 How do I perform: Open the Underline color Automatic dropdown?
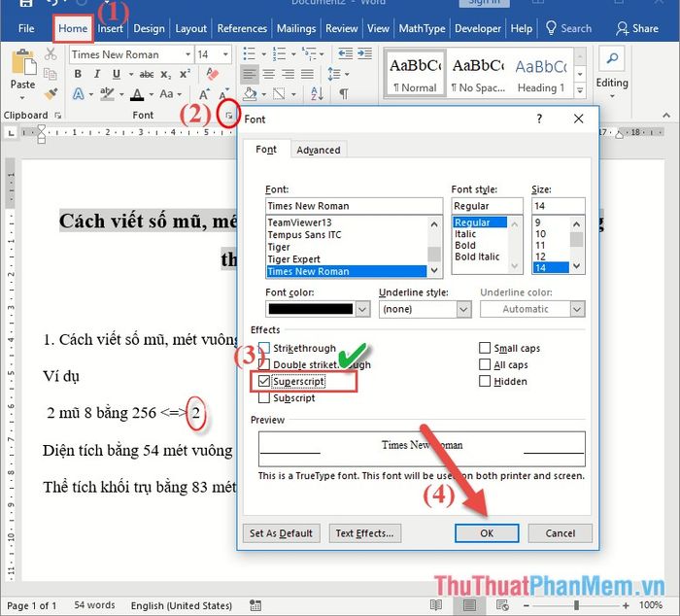pyautogui.click(x=577, y=309)
